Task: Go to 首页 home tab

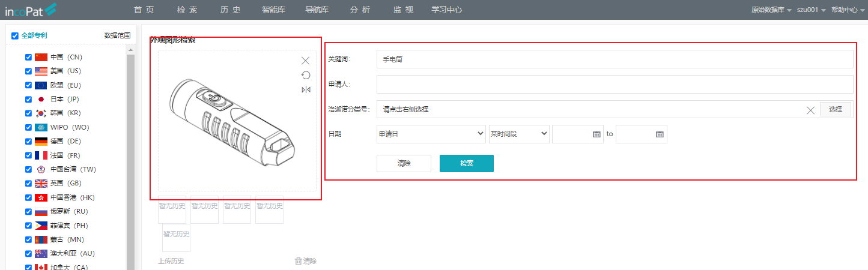Action: pos(144,10)
